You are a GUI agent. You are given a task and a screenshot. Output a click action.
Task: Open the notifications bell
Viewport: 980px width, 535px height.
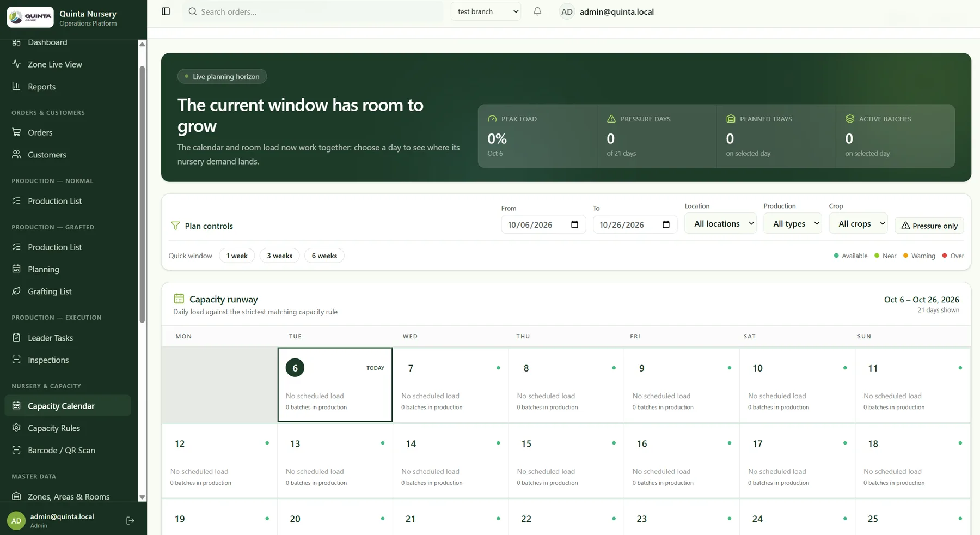click(x=537, y=11)
